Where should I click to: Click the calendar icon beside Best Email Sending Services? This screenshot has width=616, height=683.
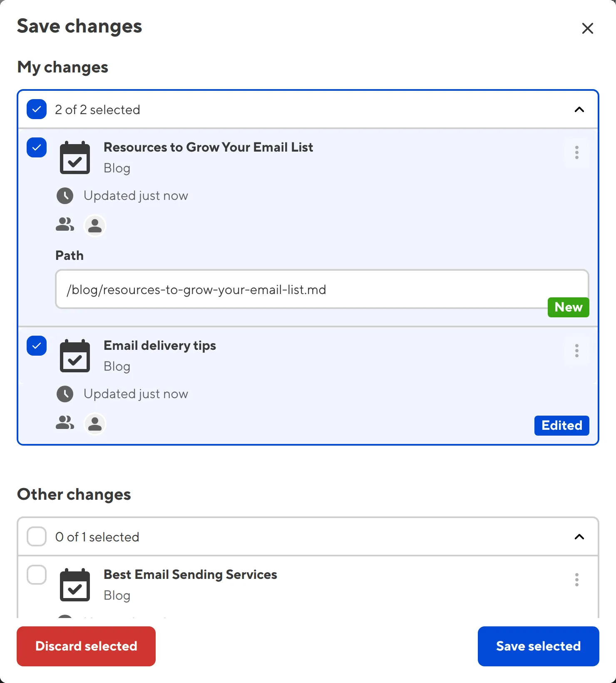coord(75,585)
